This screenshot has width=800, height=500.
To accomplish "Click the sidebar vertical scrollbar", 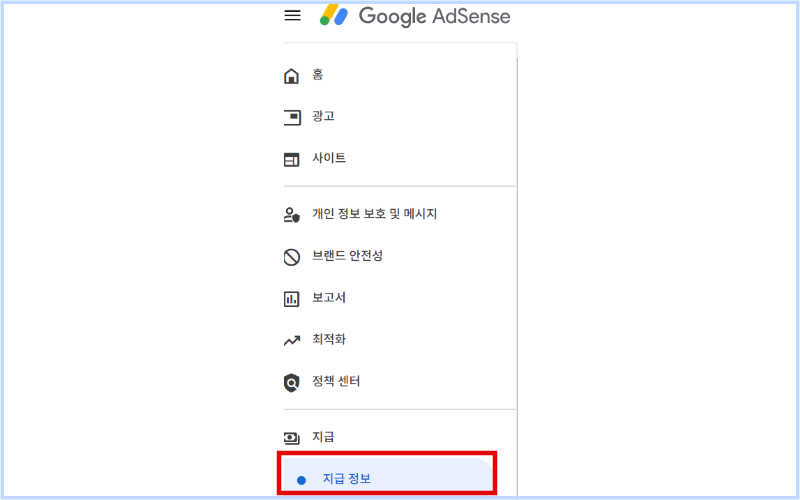I will (517, 278).
